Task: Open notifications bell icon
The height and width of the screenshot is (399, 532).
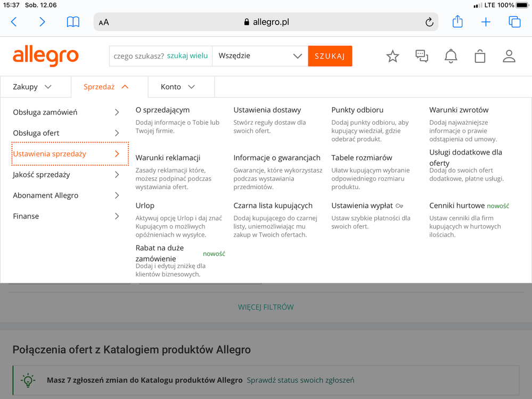Action: click(451, 56)
